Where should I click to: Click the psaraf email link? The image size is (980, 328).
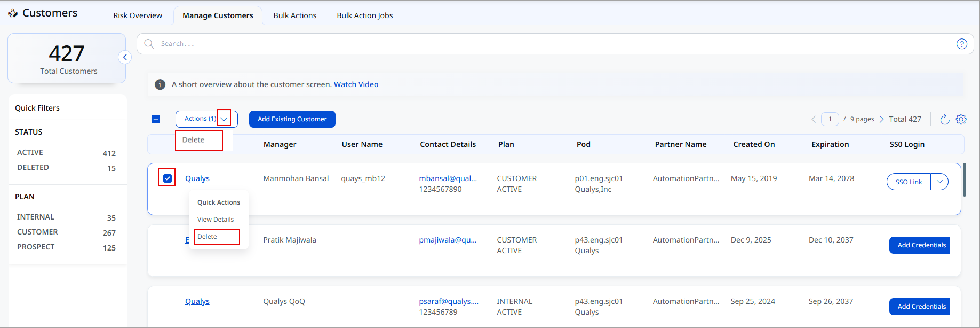pos(449,301)
